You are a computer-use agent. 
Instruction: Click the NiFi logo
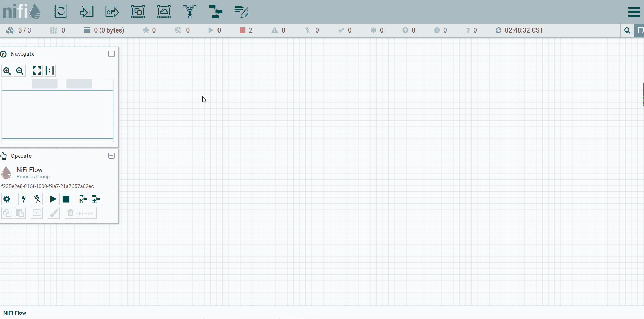click(x=22, y=11)
